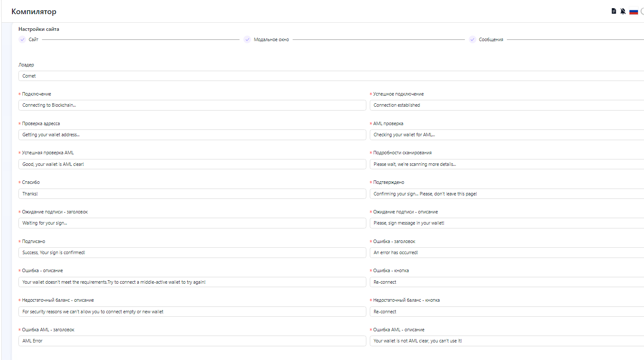Switch to the Сайт step in the wizard
The width and height of the screenshot is (644, 360).
[33, 39]
